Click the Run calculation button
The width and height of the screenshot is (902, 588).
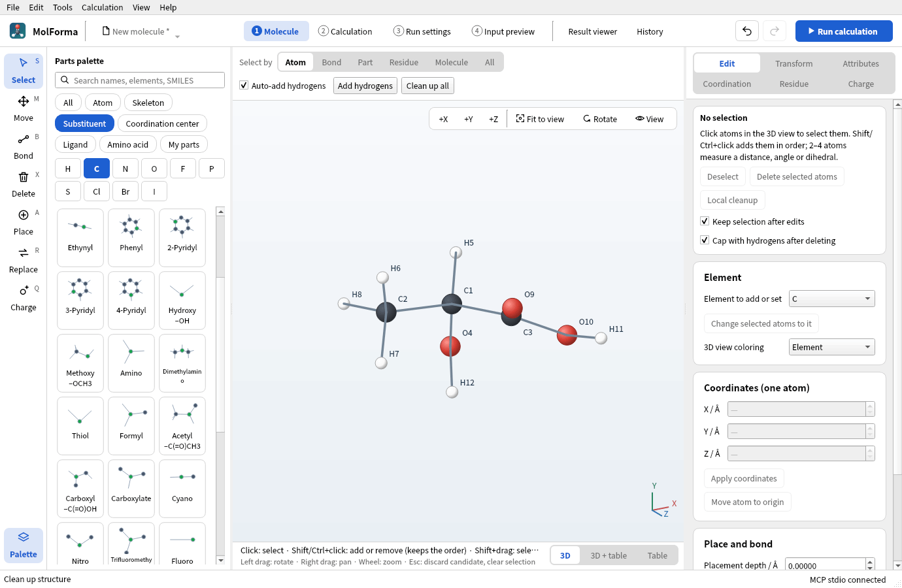pos(844,31)
